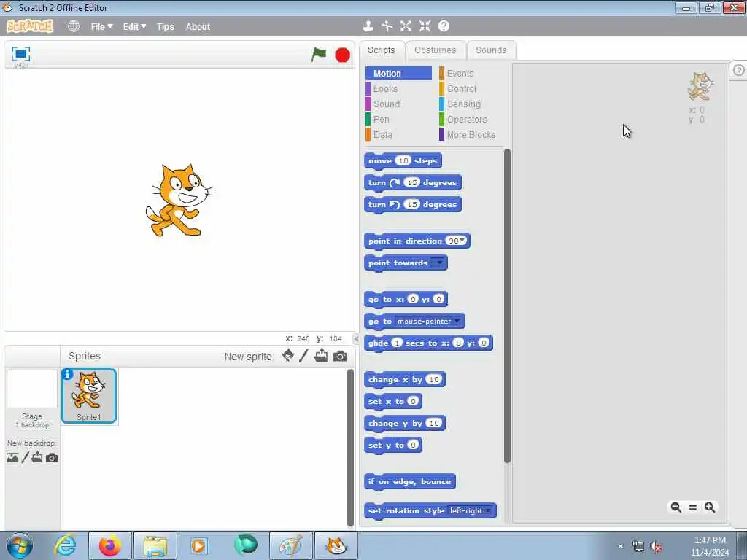Image resolution: width=747 pixels, height=560 pixels.
Task: Select the Sprite1 thumbnail
Action: pyautogui.click(x=89, y=396)
